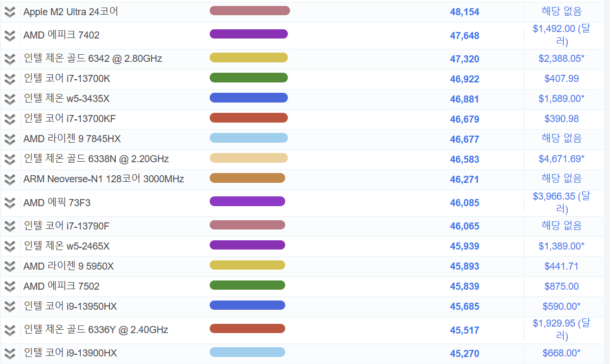Viewport: 610px width, 364px height.
Task: Click 해당 없음 price for Apple M2 Ultra
Action: 561,11
